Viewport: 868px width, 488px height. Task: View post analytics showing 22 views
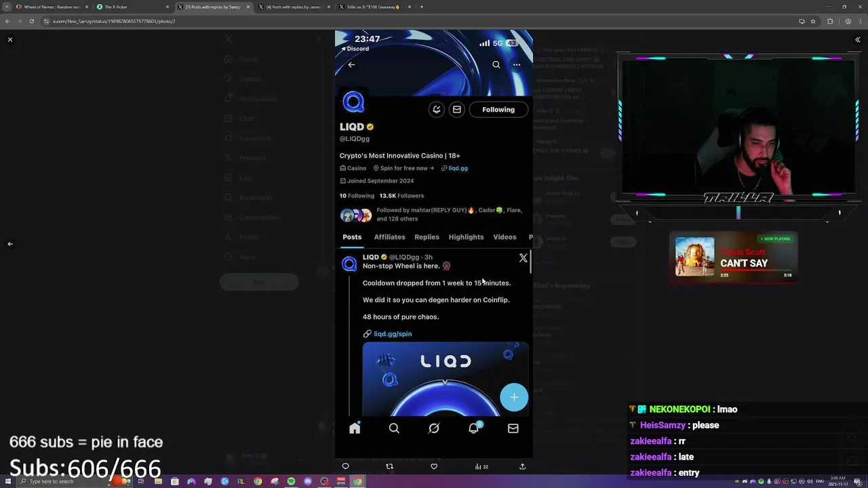481,466
